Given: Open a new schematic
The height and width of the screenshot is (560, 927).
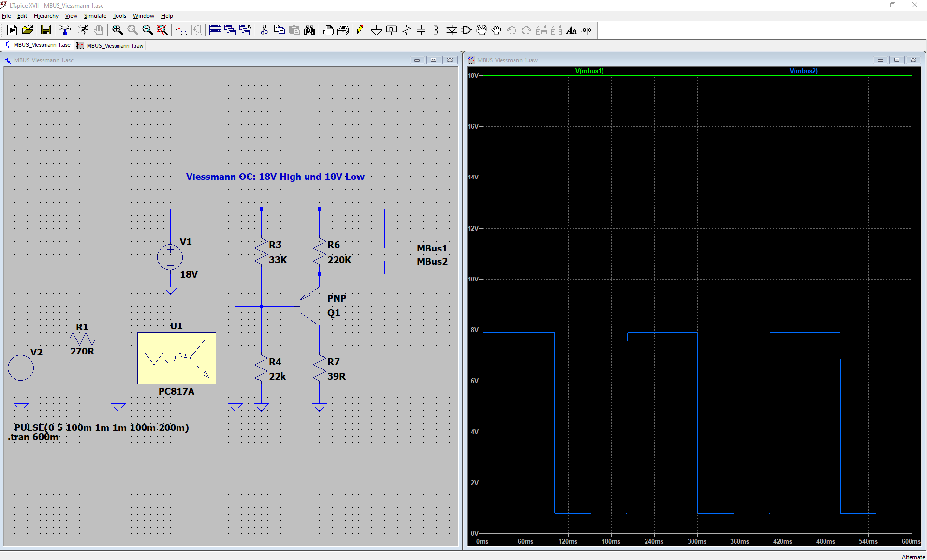Looking at the screenshot, I should pyautogui.click(x=12, y=30).
